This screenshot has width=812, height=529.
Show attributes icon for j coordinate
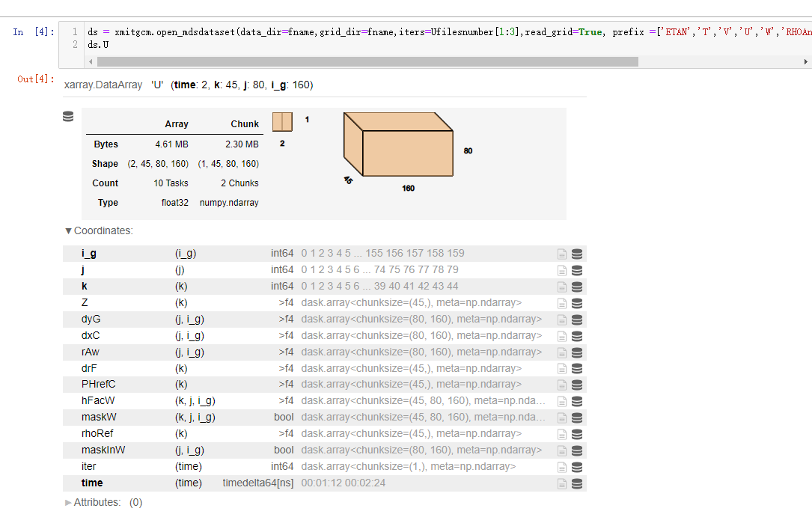click(x=562, y=270)
